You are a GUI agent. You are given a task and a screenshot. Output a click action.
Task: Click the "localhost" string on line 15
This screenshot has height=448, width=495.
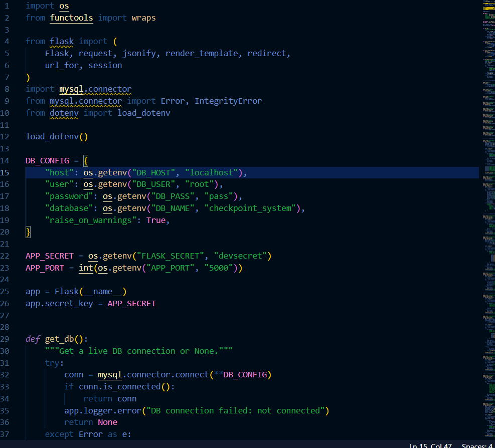click(x=211, y=172)
